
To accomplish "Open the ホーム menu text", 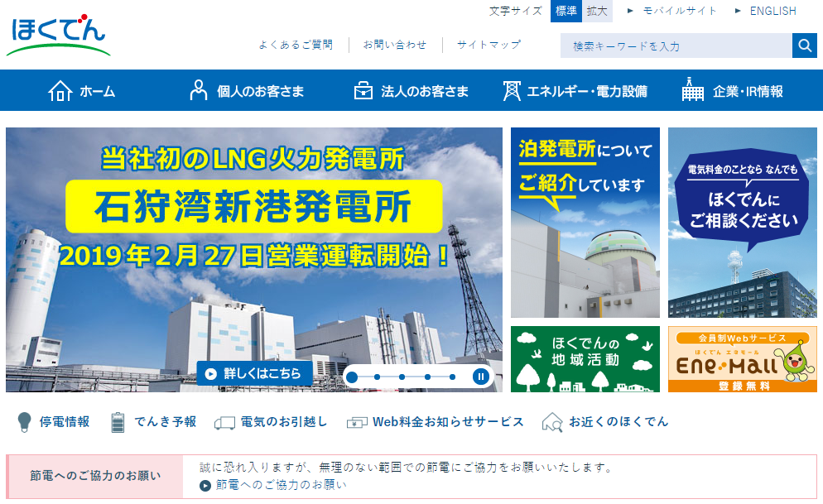I will [x=98, y=91].
